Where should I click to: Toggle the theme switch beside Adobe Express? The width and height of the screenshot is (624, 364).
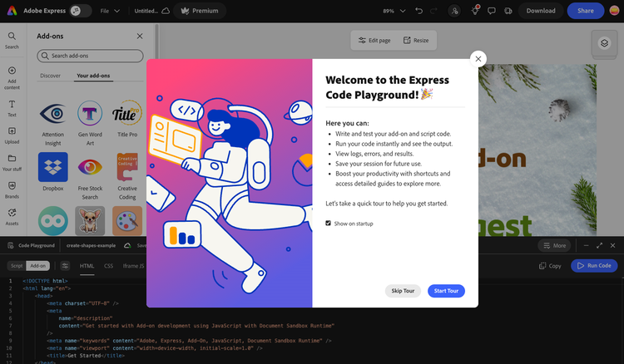(81, 11)
